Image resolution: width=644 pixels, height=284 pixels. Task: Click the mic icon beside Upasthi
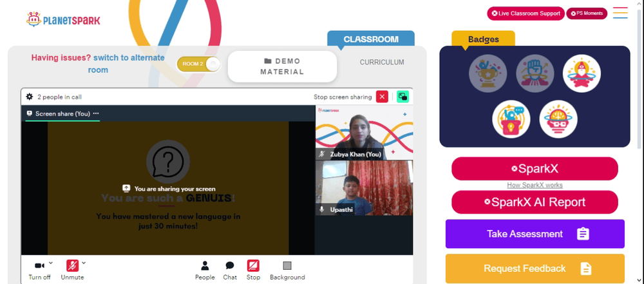[x=322, y=209]
